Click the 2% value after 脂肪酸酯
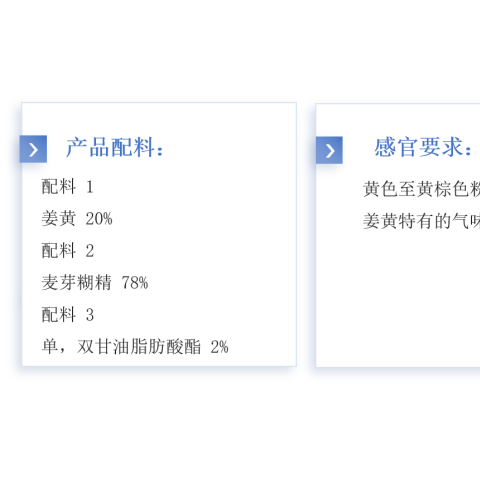 coord(219,347)
